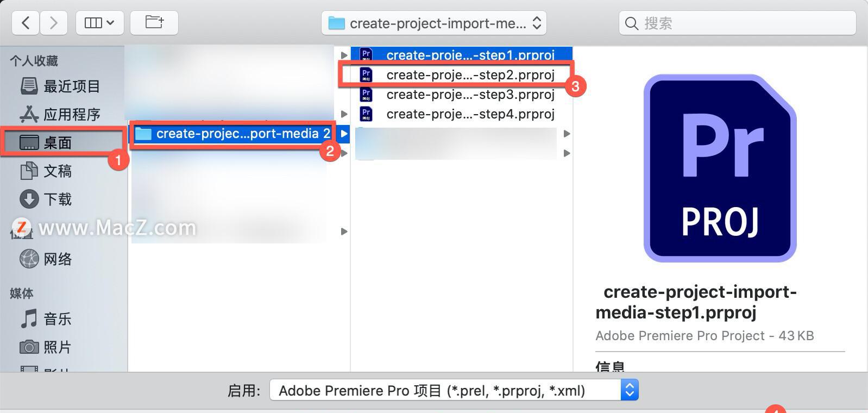Select file create-proje...-step3.prproj

tap(461, 95)
